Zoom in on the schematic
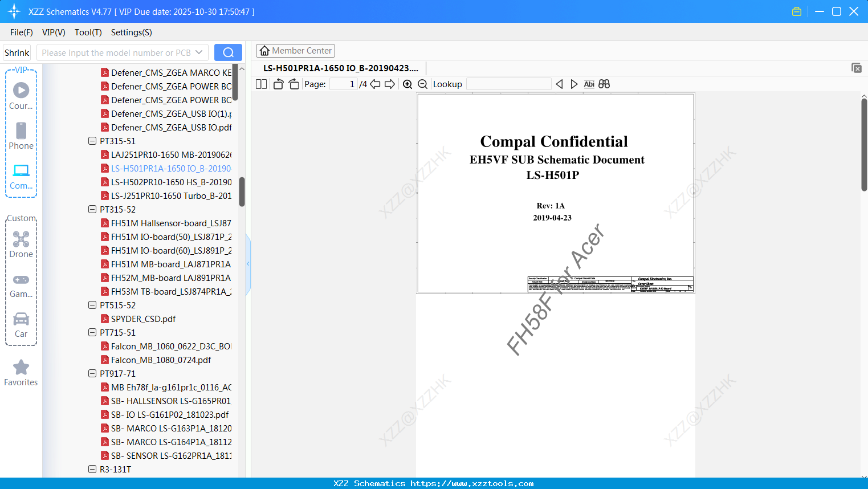This screenshot has width=868, height=489. pyautogui.click(x=407, y=84)
